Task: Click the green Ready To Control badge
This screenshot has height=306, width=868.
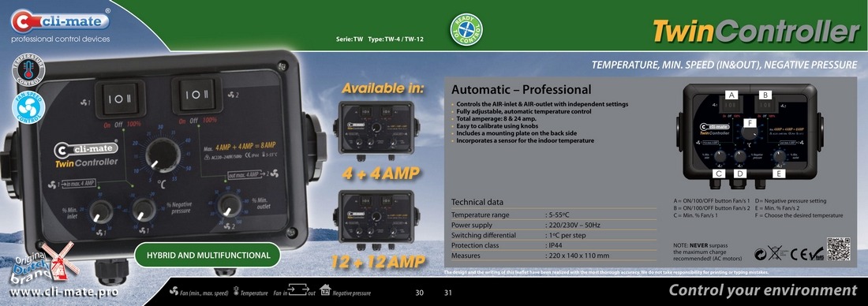Action: click(x=466, y=29)
